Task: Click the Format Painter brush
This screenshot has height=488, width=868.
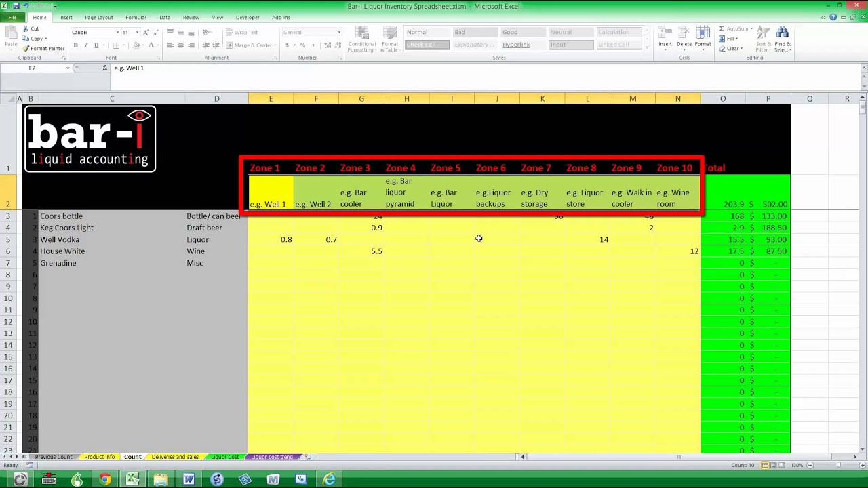Action: 26,49
